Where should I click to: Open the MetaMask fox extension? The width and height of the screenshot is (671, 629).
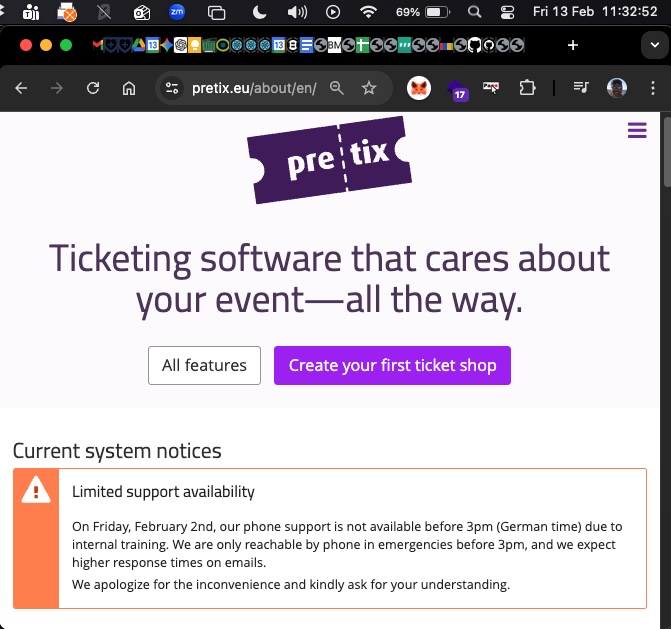(419, 88)
